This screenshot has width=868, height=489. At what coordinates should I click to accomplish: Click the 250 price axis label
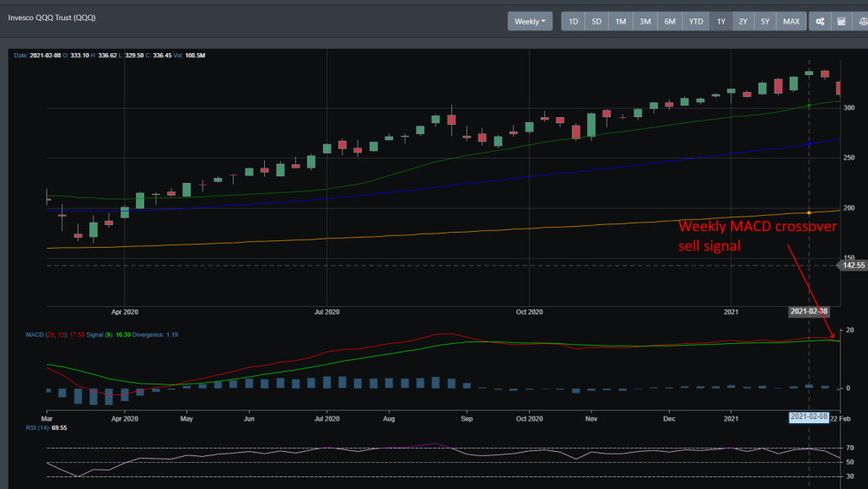coord(849,158)
